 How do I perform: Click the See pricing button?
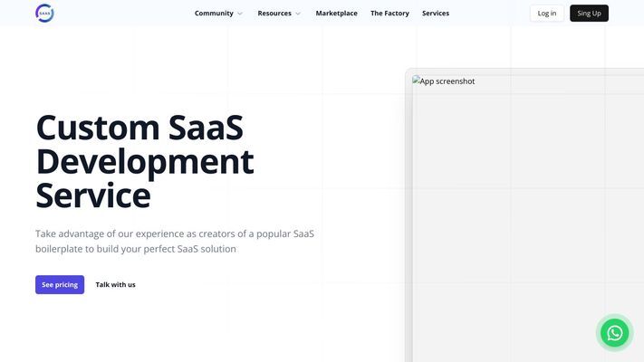[x=60, y=284]
